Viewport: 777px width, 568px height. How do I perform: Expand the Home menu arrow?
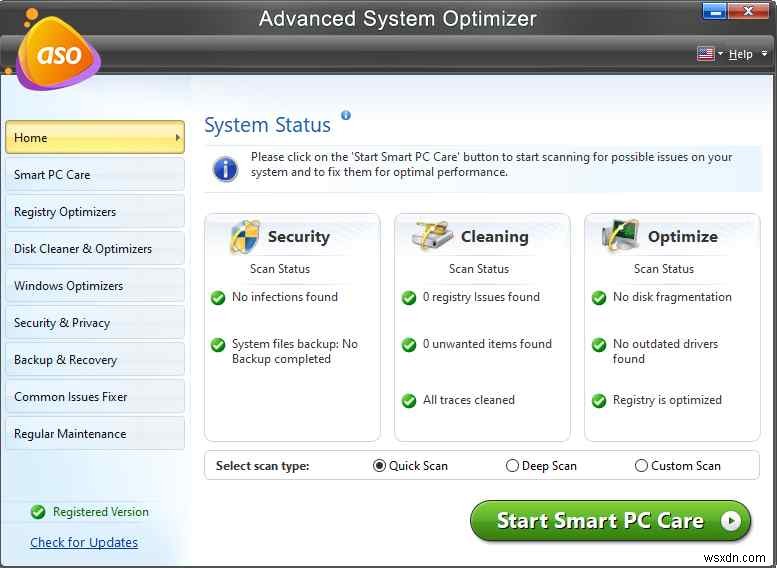[177, 137]
